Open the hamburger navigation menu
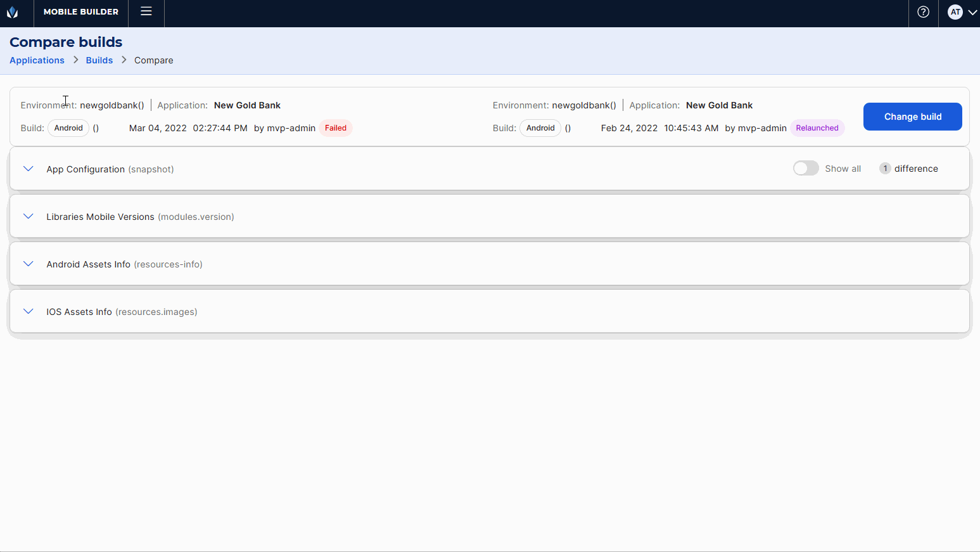The height and width of the screenshot is (552, 980). pyautogui.click(x=146, y=11)
